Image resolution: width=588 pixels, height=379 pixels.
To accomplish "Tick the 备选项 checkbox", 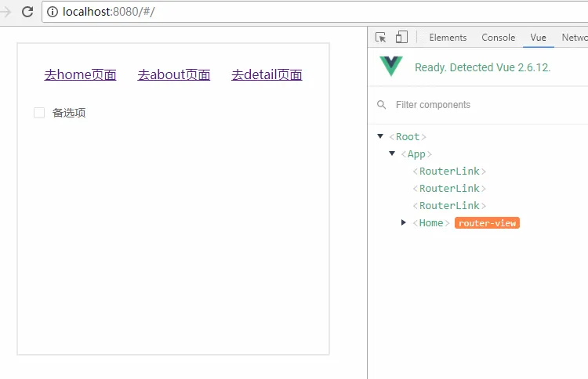I will [x=39, y=113].
